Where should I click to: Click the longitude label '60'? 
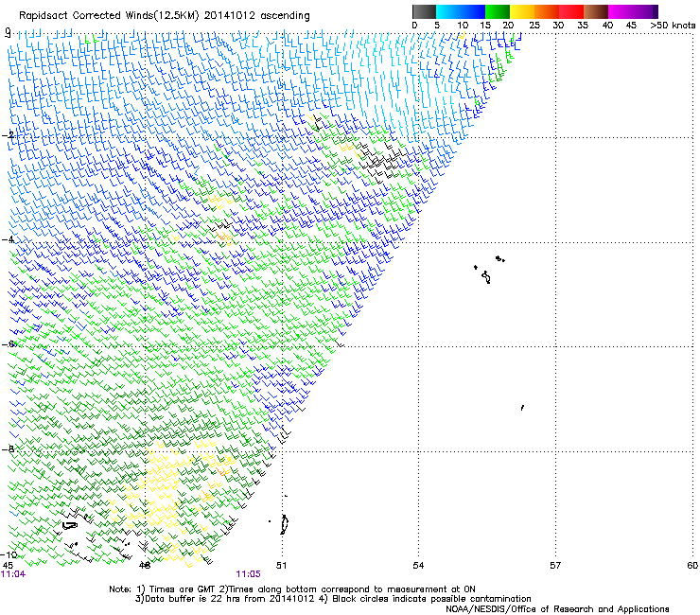click(x=692, y=565)
